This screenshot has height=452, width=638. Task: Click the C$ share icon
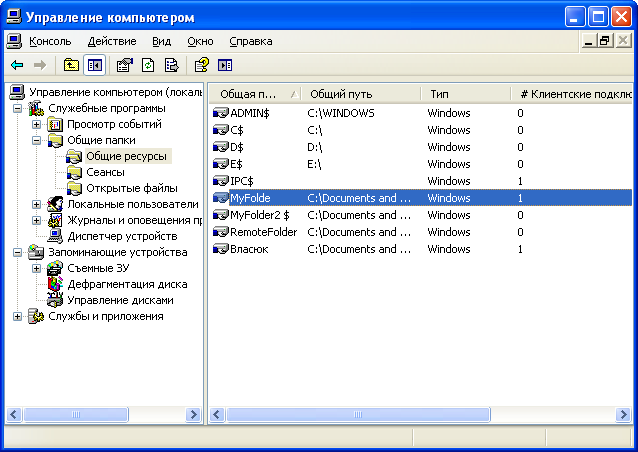221,130
